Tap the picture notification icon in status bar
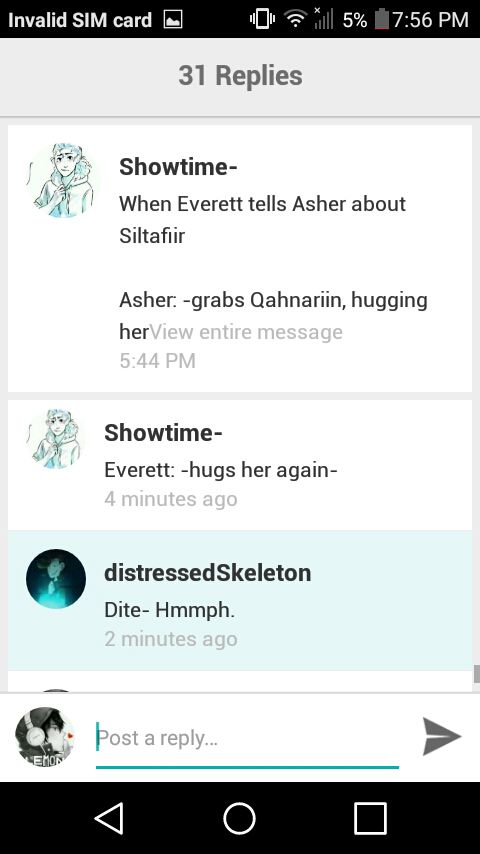Viewport: 480px width, 854px height. pyautogui.click(x=173, y=20)
